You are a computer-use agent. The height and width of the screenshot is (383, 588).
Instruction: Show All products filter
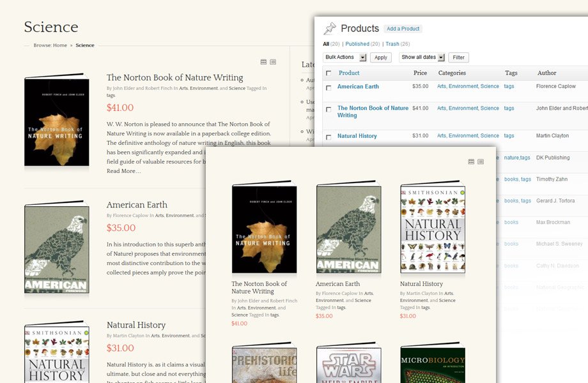click(326, 44)
